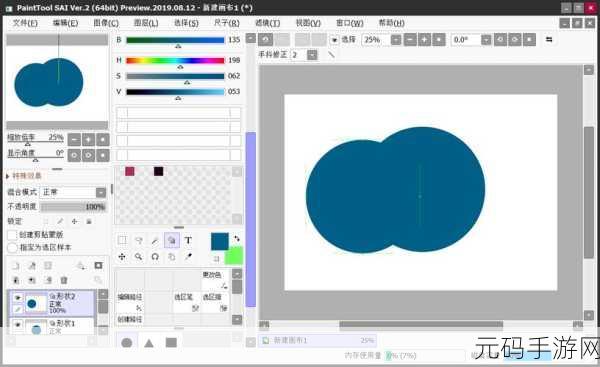
Task: Toggle visibility of layer 形状2
Action: point(18,297)
